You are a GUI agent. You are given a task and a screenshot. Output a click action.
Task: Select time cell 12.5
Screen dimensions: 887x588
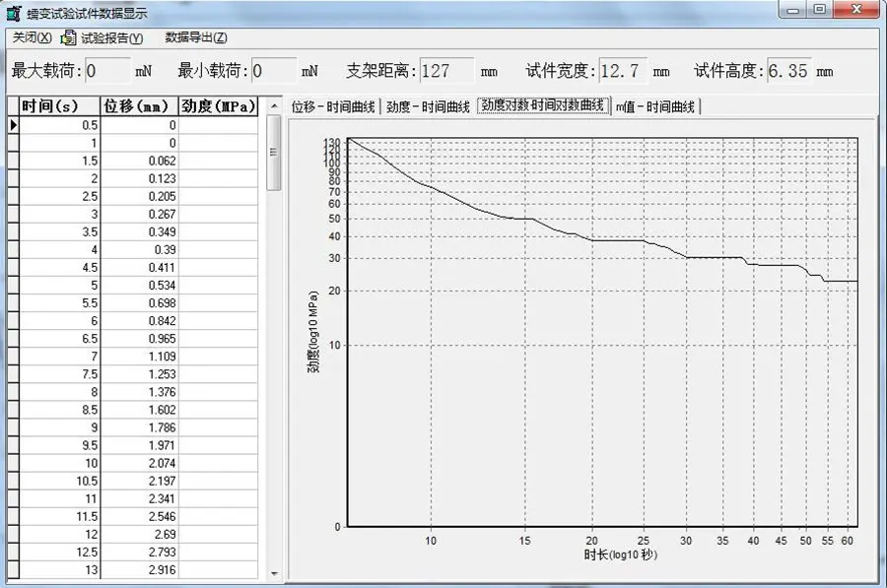(60, 553)
